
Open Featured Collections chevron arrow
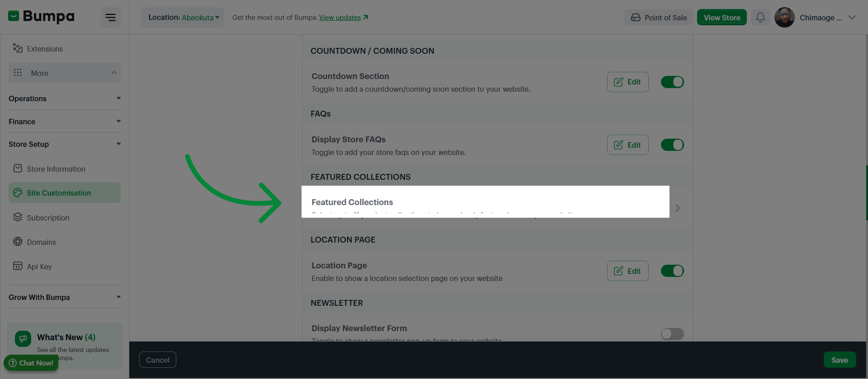click(678, 208)
